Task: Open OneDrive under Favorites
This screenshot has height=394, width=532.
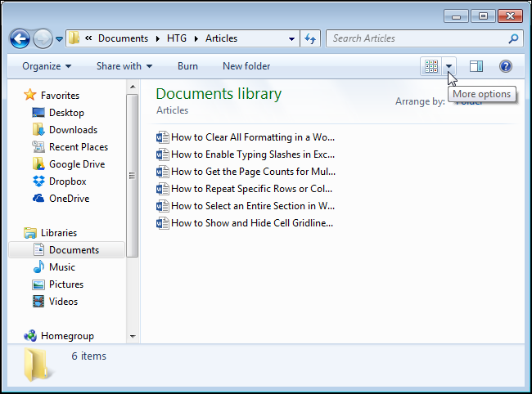Action: pos(70,199)
